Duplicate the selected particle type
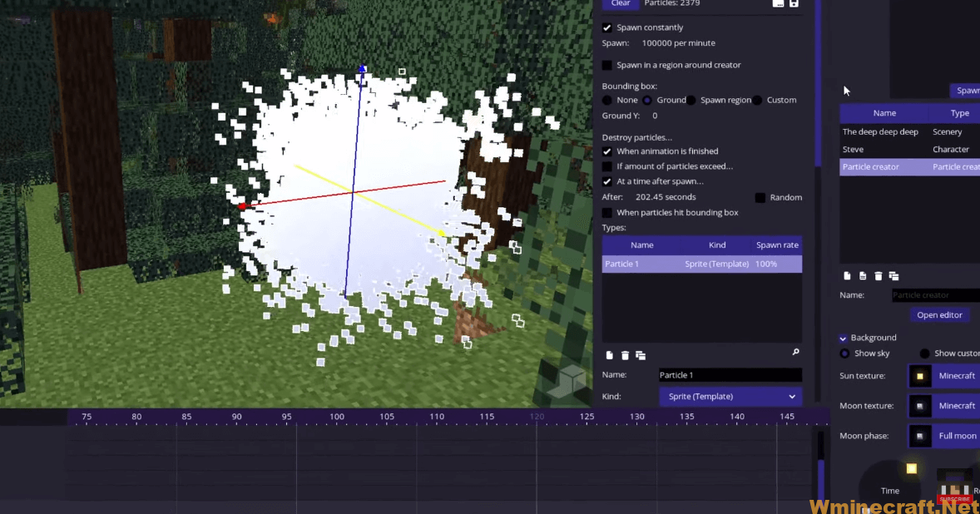 click(x=641, y=355)
